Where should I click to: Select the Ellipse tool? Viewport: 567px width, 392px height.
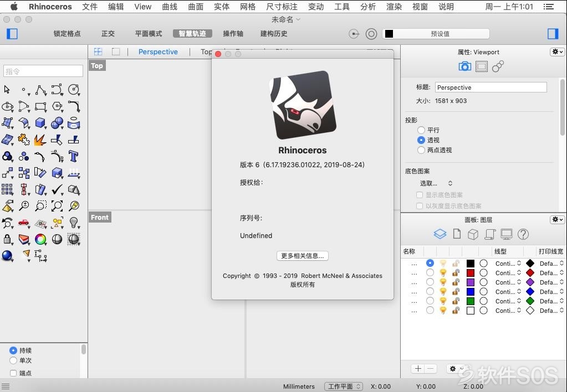[x=7, y=106]
